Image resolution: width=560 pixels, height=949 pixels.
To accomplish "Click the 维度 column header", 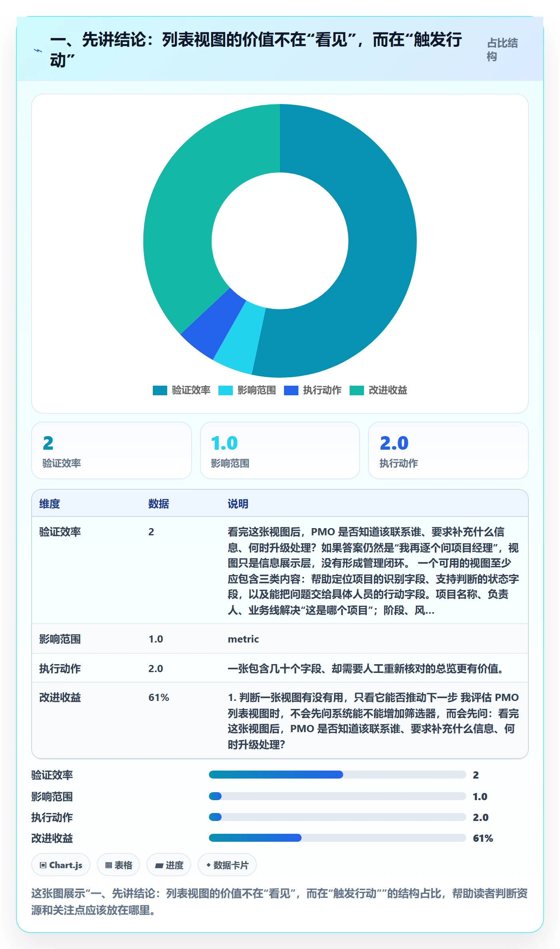I will pos(50,504).
